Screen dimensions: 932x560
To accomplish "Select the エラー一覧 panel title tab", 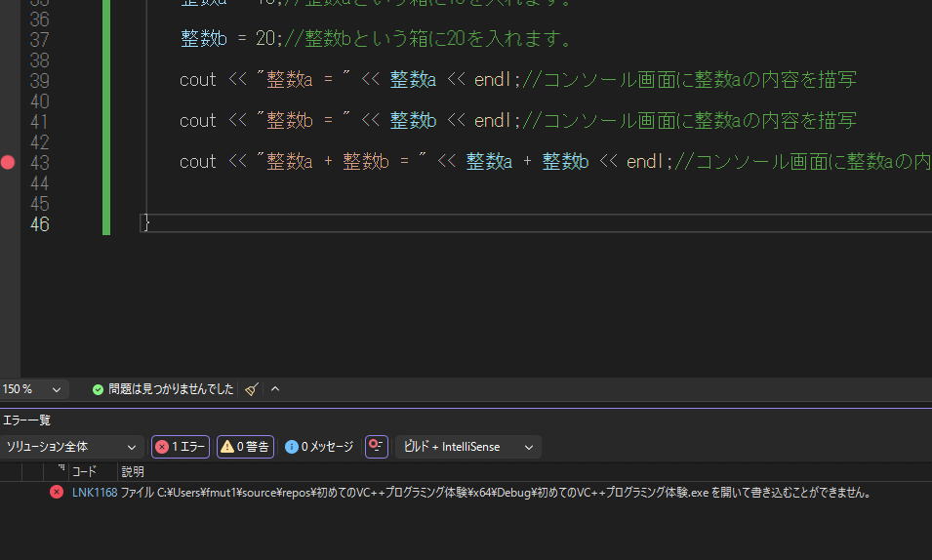I will pyautogui.click(x=26, y=420).
